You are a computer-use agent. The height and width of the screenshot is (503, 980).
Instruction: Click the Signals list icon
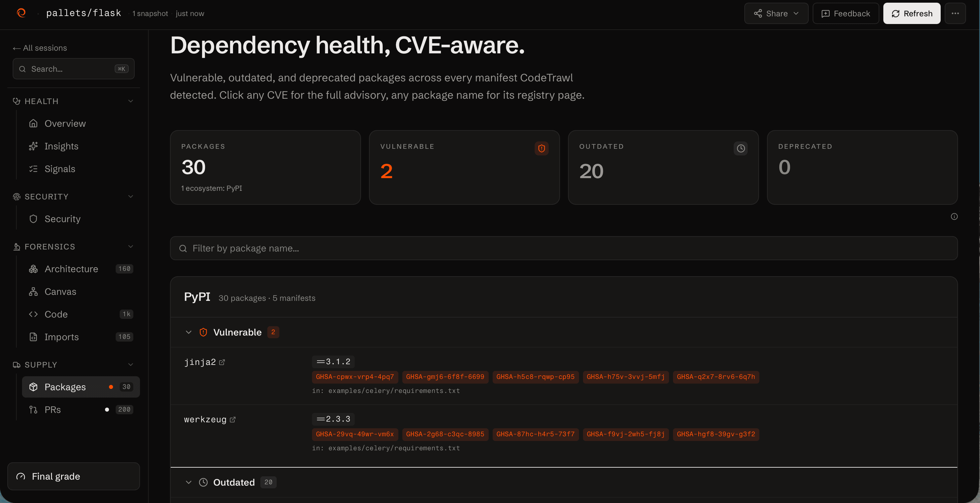[33, 169]
